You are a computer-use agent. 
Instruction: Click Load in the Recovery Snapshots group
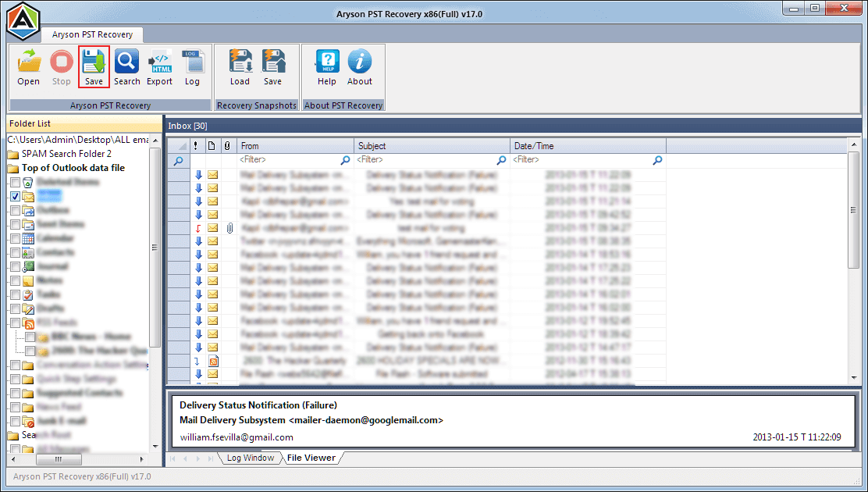pos(240,67)
